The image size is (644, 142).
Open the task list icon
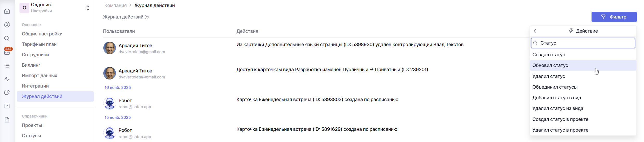coord(7,66)
